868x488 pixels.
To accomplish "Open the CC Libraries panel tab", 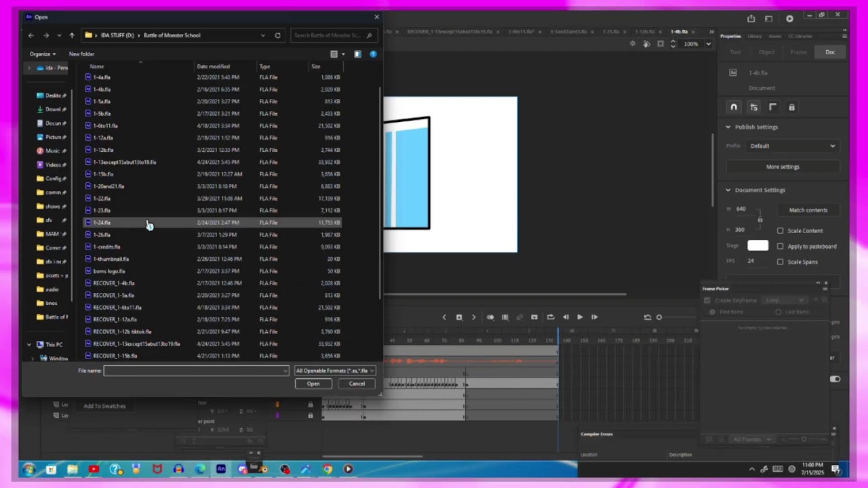I will click(800, 36).
